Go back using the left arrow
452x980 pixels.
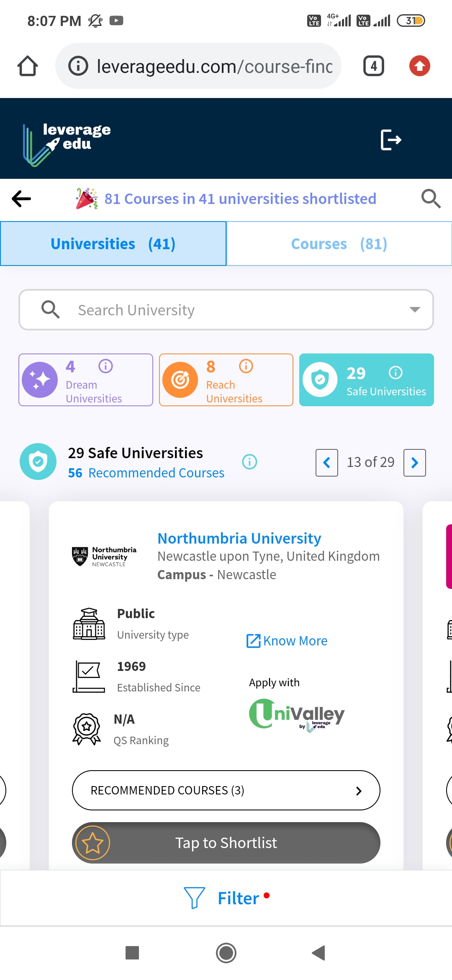21,199
